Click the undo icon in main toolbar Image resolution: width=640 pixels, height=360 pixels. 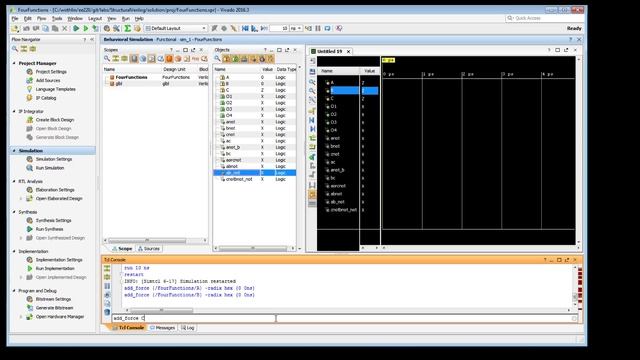click(x=27, y=29)
